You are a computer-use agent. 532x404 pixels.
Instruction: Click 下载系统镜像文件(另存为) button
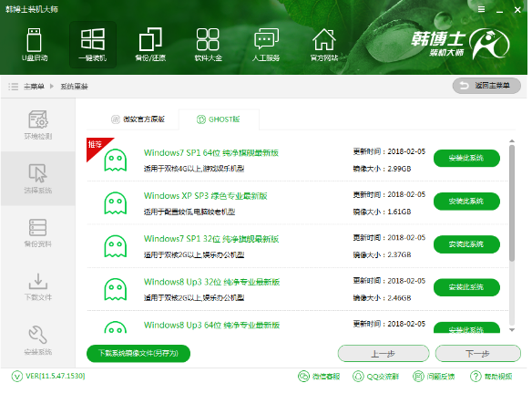pos(138,353)
